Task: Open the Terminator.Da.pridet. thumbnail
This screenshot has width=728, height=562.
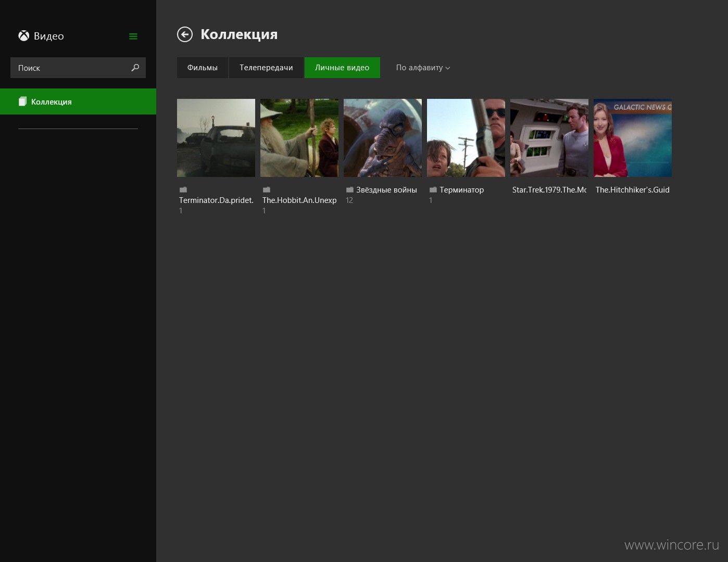Action: [x=216, y=138]
